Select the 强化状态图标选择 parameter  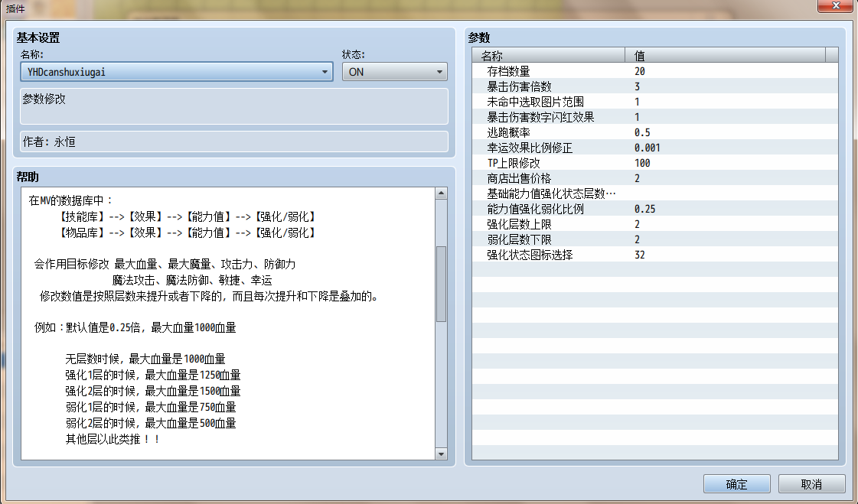(536, 254)
